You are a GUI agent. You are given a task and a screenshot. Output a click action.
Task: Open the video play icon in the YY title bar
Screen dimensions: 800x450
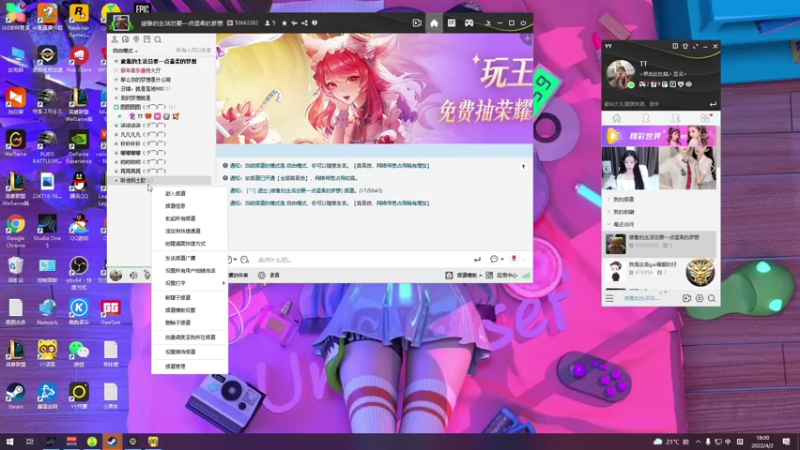pyautogui.click(x=417, y=23)
